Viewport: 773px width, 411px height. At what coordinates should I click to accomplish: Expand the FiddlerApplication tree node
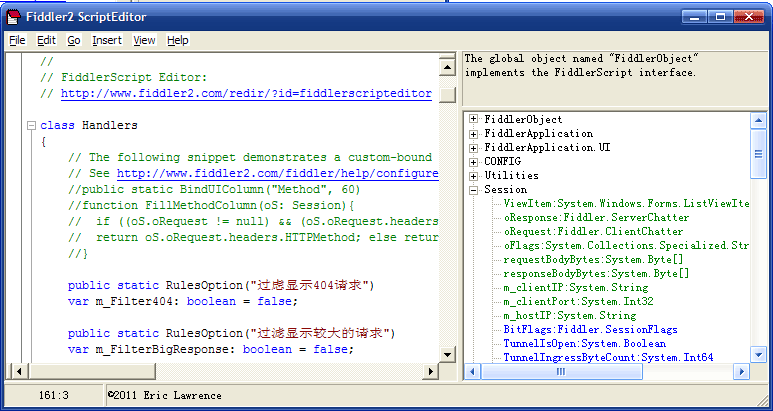[x=474, y=134]
